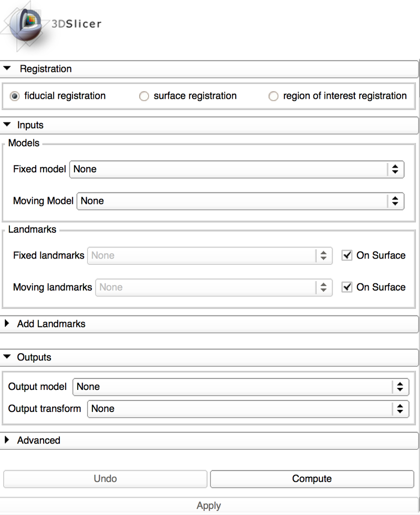Expand the Add Landmarks section

coord(7,324)
